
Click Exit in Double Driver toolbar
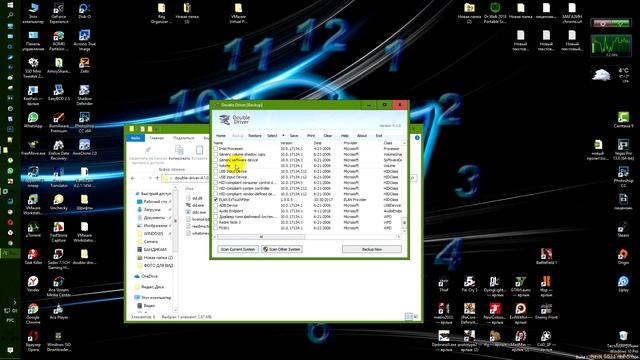coord(379,136)
